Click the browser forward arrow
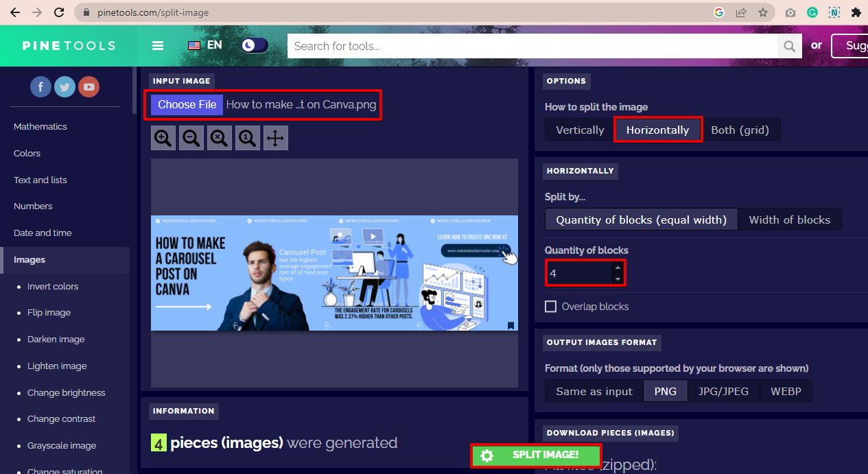The height and width of the screenshot is (474, 868). (x=37, y=12)
